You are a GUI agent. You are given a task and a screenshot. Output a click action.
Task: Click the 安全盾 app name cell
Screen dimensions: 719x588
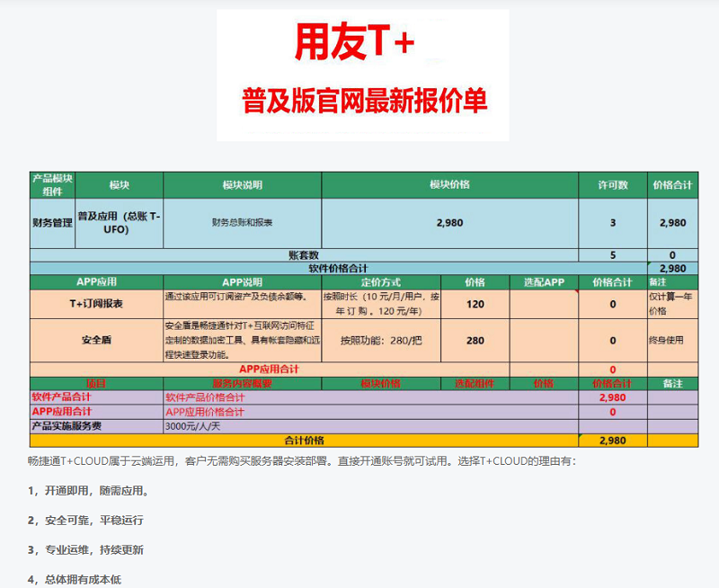coord(96,341)
